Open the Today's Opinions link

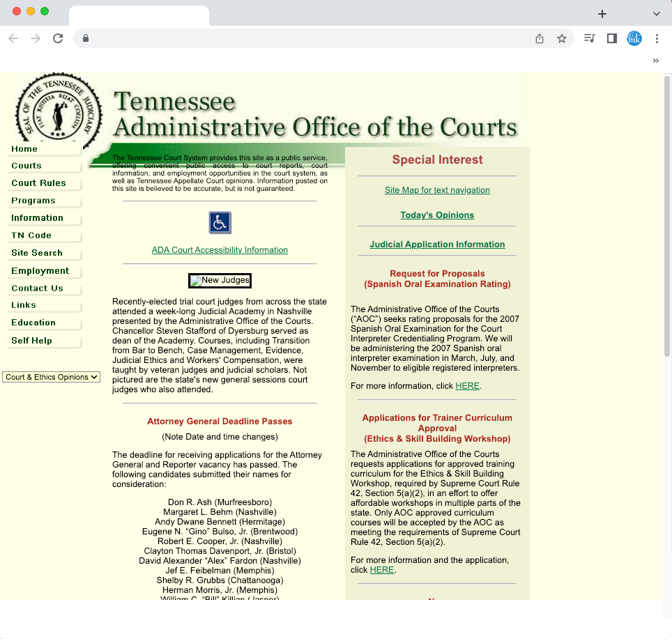click(437, 215)
